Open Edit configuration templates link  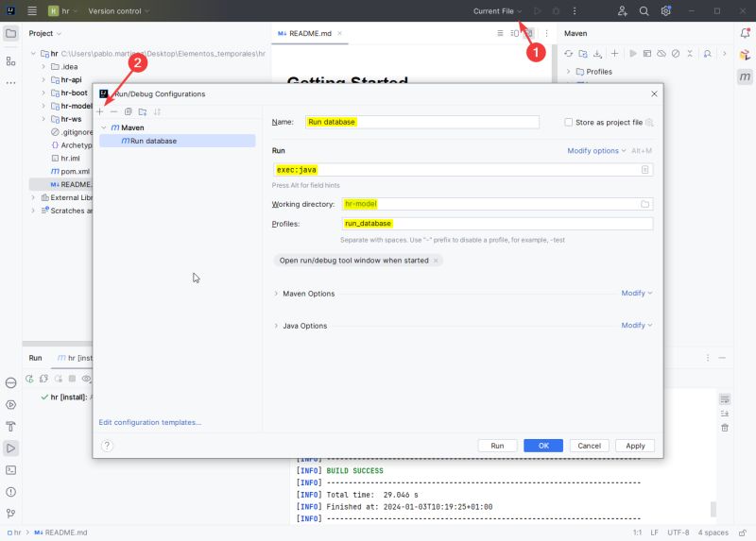(x=150, y=422)
